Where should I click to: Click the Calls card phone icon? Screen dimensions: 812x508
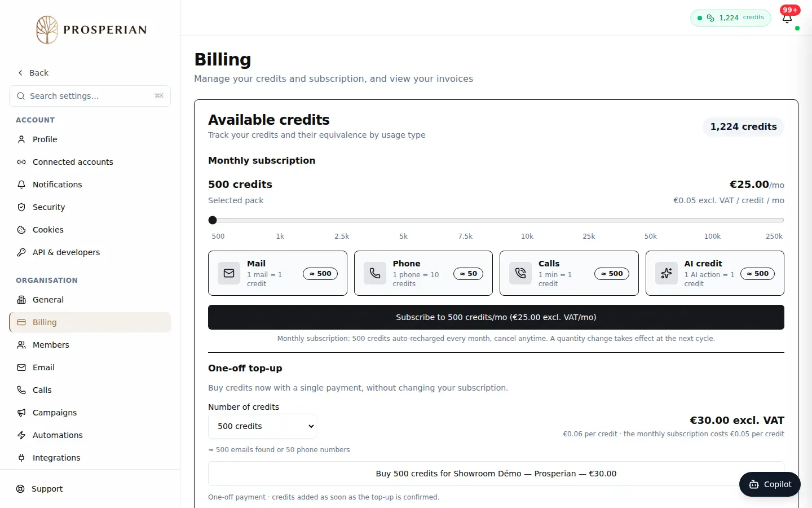click(520, 273)
